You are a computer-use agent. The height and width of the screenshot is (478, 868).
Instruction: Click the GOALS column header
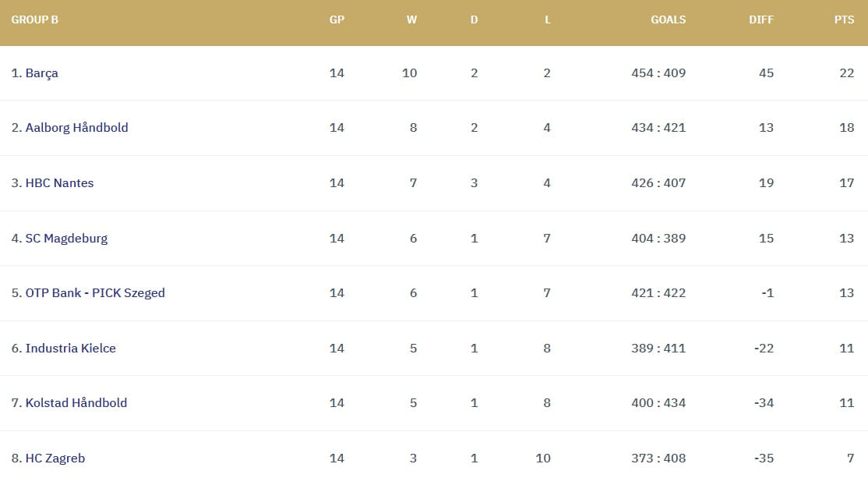[668, 19]
